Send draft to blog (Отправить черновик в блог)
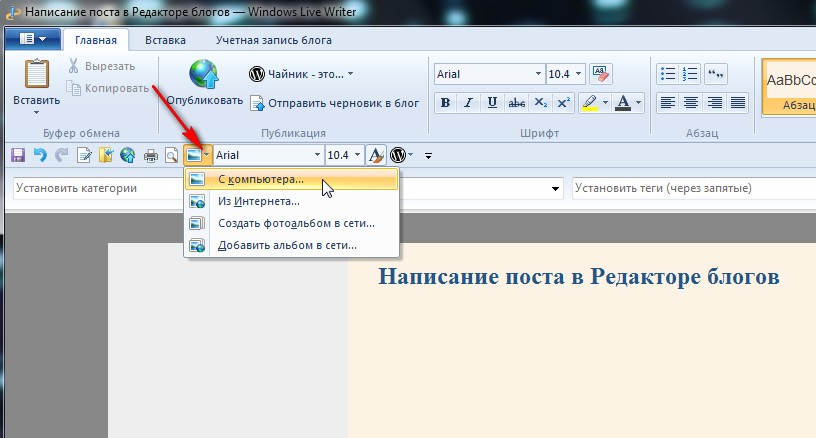The width and height of the screenshot is (816, 438). (x=335, y=103)
